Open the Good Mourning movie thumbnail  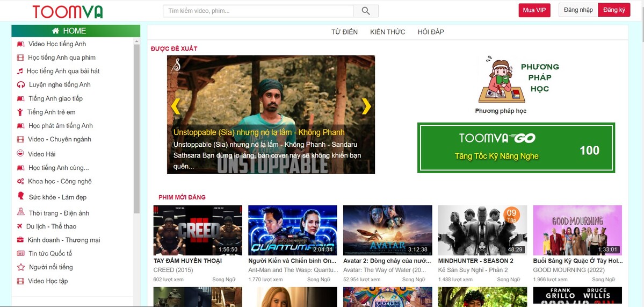click(577, 230)
